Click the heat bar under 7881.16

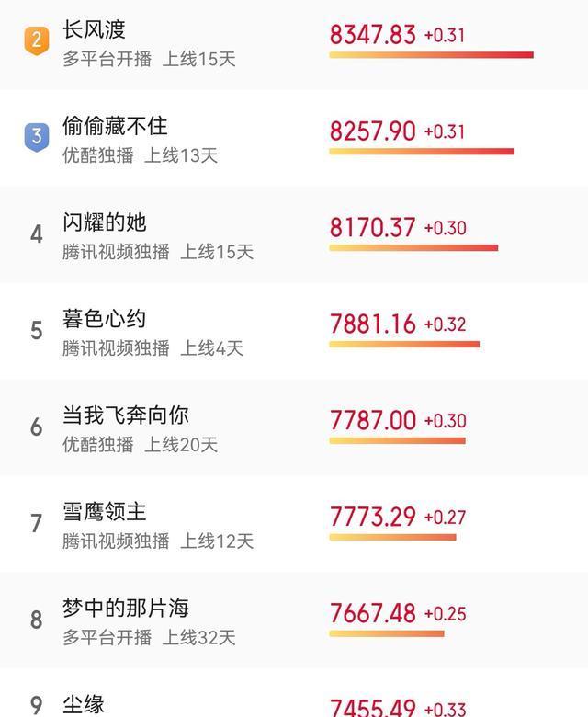[x=404, y=345]
